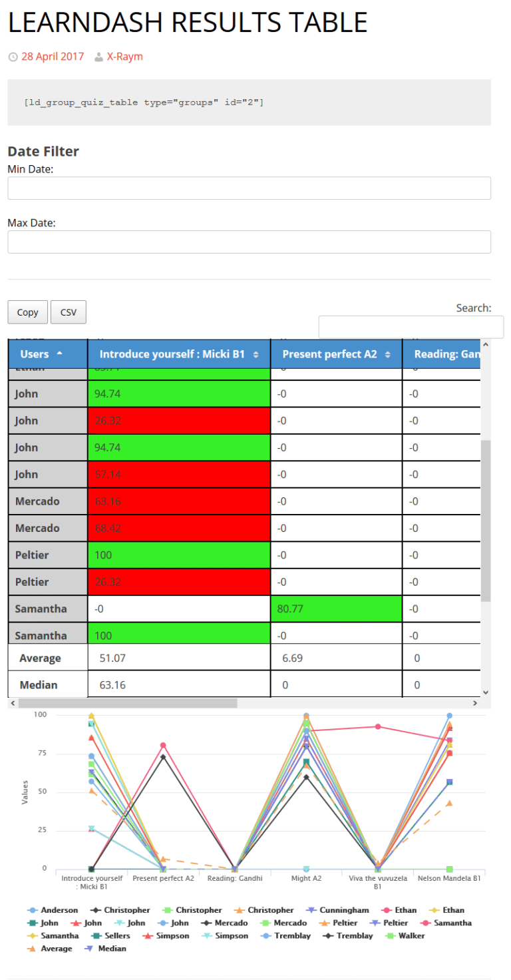Open the 28 April 2017 date link
The image size is (511, 980).
53,57
